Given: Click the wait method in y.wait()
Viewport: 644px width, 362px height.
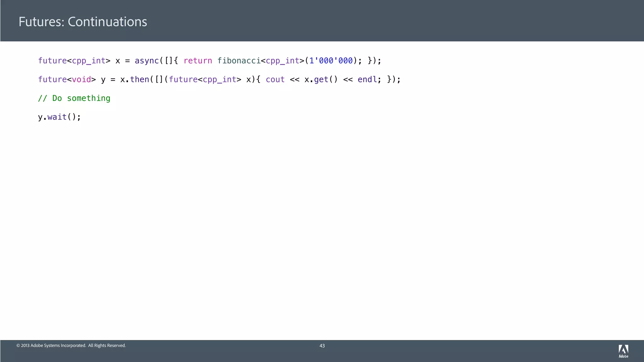Looking at the screenshot, I should point(57,117).
